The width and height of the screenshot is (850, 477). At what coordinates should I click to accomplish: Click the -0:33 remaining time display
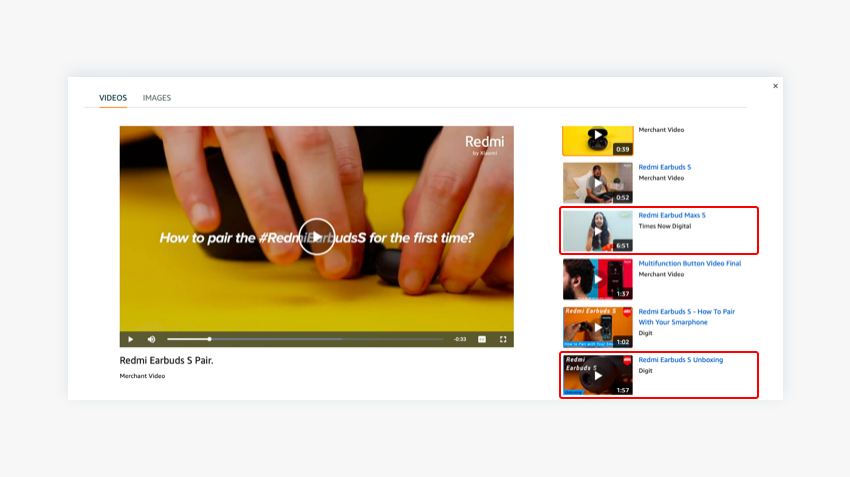click(x=460, y=339)
